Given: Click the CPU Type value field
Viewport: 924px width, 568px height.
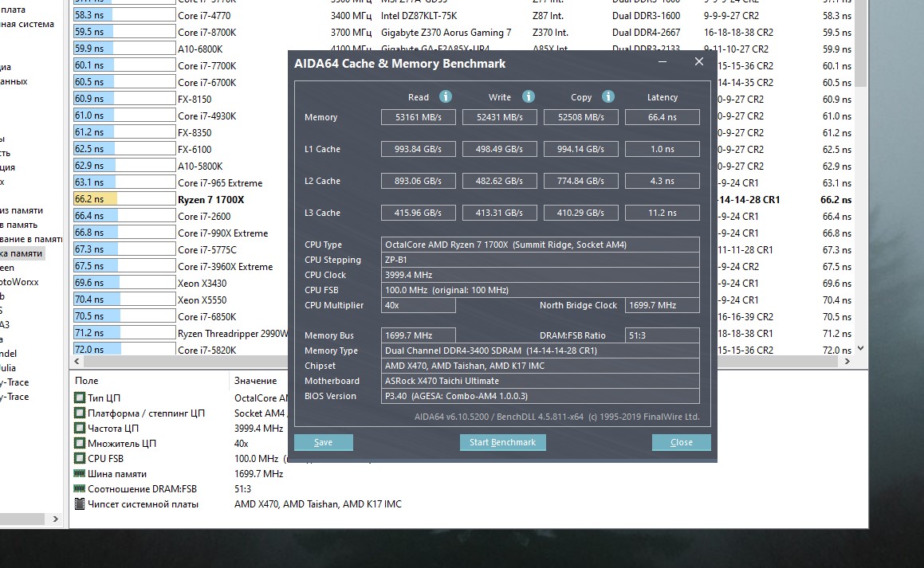Looking at the screenshot, I should tap(541, 245).
